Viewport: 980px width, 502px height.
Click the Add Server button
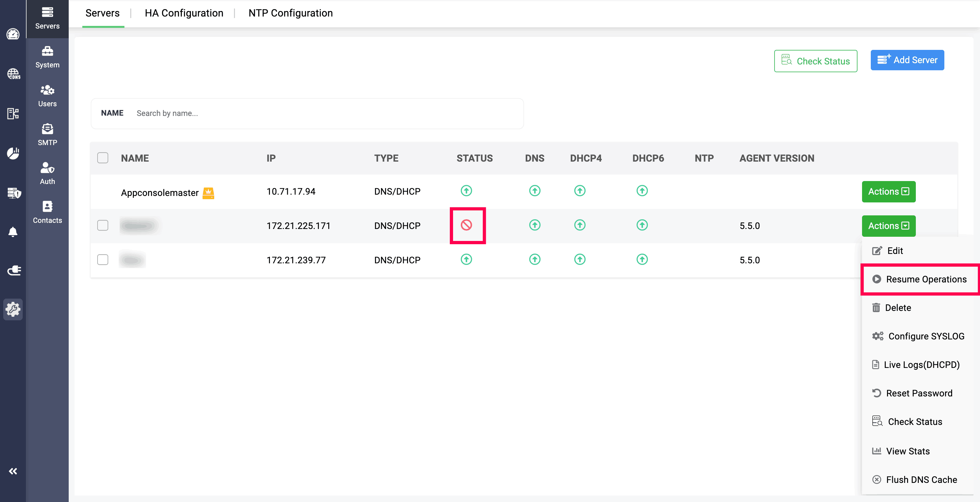(x=907, y=60)
